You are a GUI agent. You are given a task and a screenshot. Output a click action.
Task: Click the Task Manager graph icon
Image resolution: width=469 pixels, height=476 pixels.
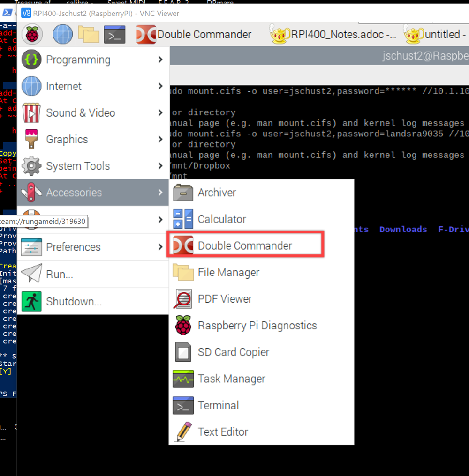click(x=183, y=379)
